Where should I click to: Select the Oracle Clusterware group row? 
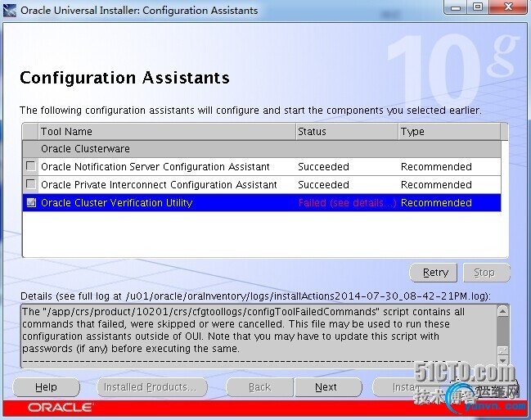coord(262,149)
